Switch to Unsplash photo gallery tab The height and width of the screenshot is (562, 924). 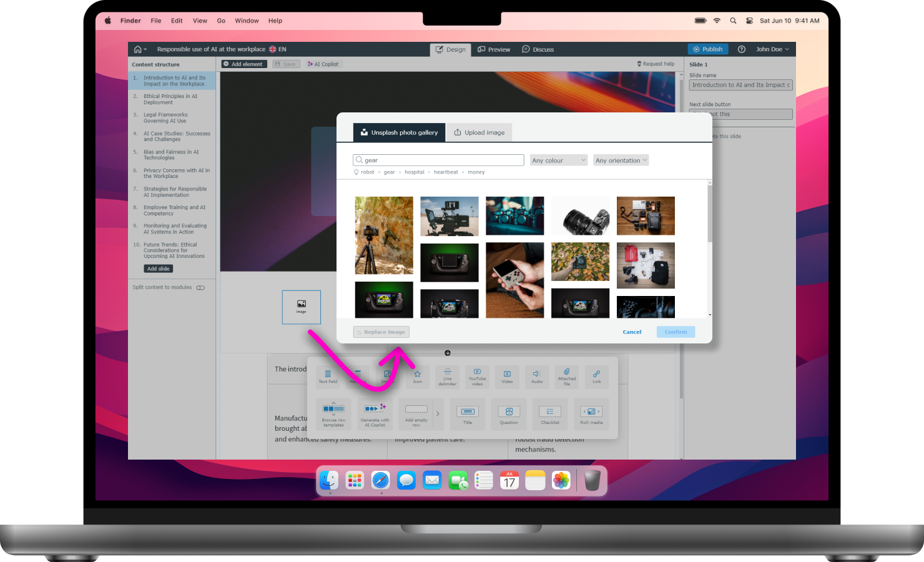pos(400,132)
